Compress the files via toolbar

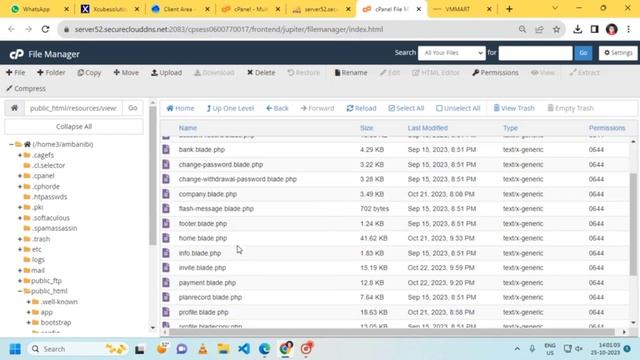(x=26, y=89)
